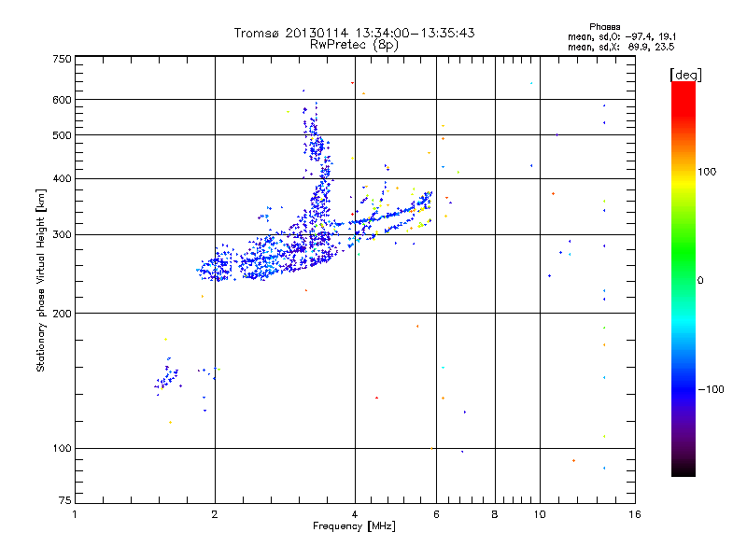Screen dimensions: 747x560
Task: Click the x-axis tick label '10'
Action: (x=540, y=514)
